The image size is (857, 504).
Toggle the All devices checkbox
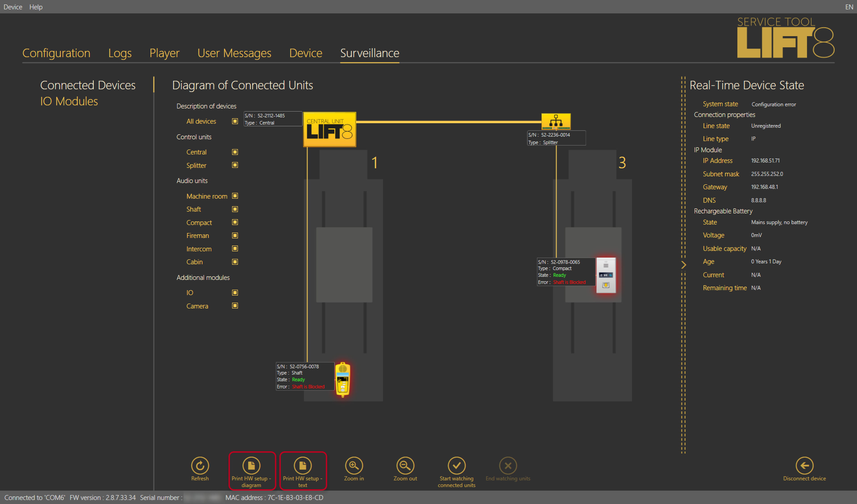tap(235, 121)
